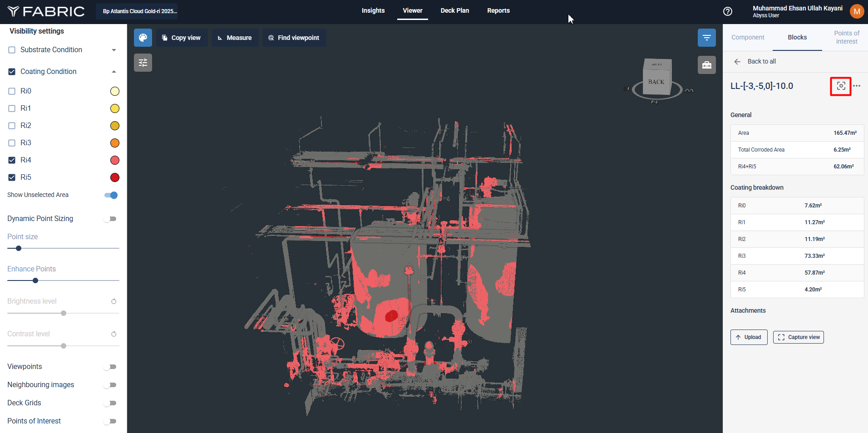
Task: Click the blue filter icon button
Action: point(706,38)
